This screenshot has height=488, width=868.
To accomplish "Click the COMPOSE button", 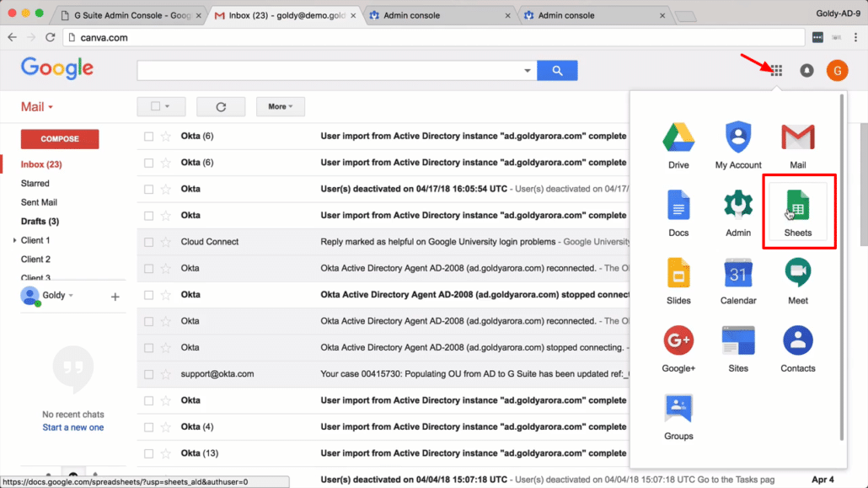I will [60, 139].
